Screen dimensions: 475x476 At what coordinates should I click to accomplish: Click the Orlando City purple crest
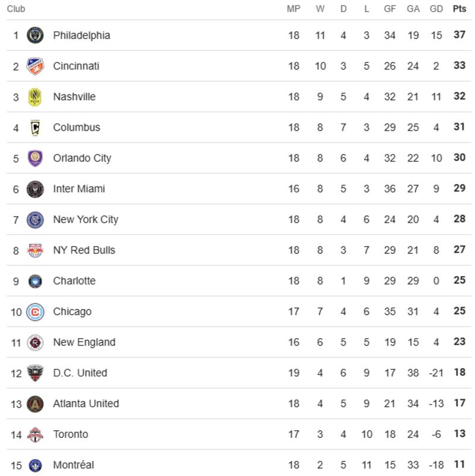35,158
